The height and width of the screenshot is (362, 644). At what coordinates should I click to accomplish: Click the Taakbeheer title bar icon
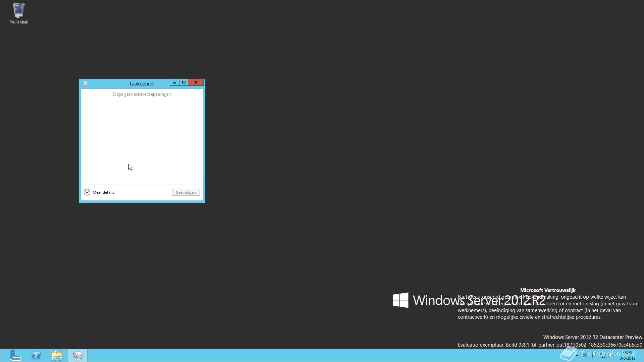coord(85,84)
